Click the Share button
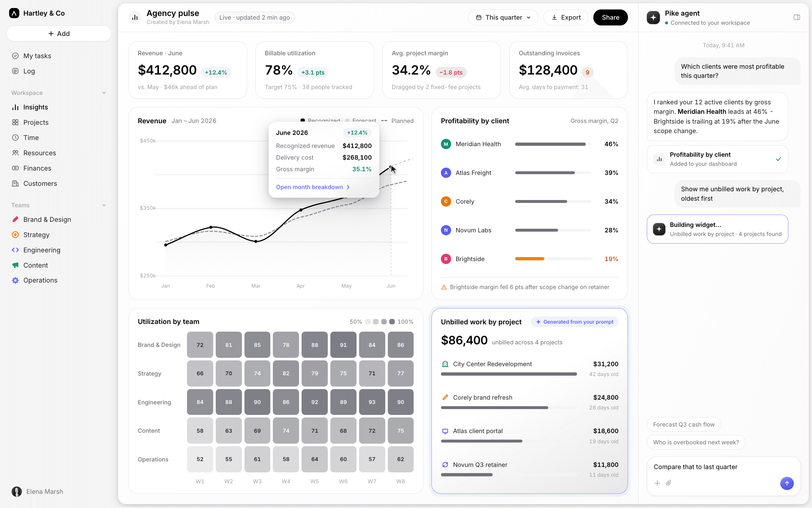 click(x=610, y=17)
